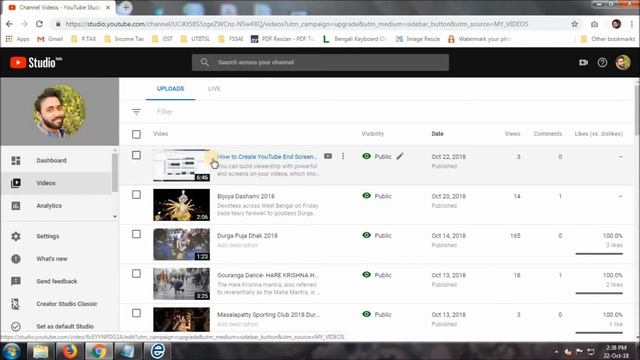Check the How to Create YouTube End Screen video

(136, 155)
